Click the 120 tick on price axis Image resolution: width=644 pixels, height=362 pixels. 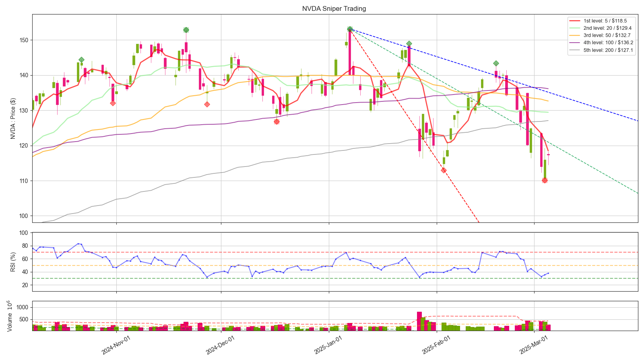point(24,146)
